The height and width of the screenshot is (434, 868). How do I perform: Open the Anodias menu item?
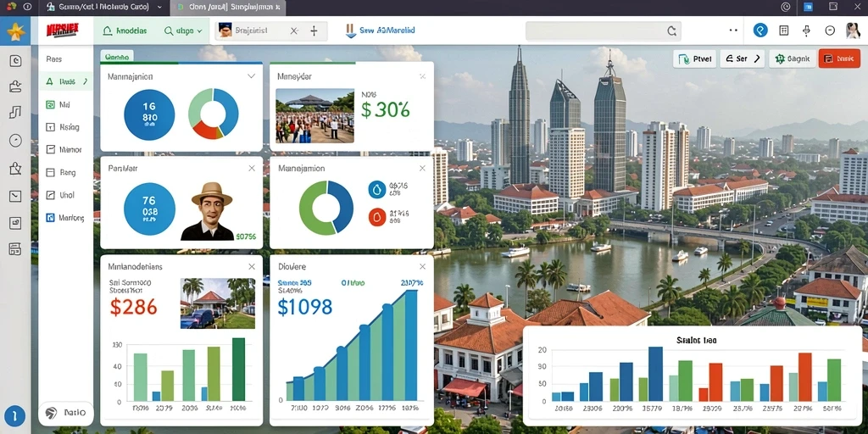point(125,31)
